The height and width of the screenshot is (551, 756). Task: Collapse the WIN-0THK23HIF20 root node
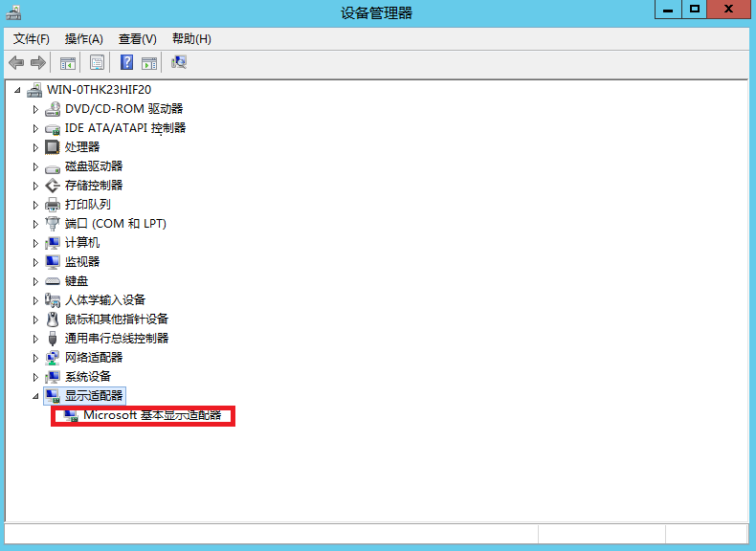click(17, 90)
